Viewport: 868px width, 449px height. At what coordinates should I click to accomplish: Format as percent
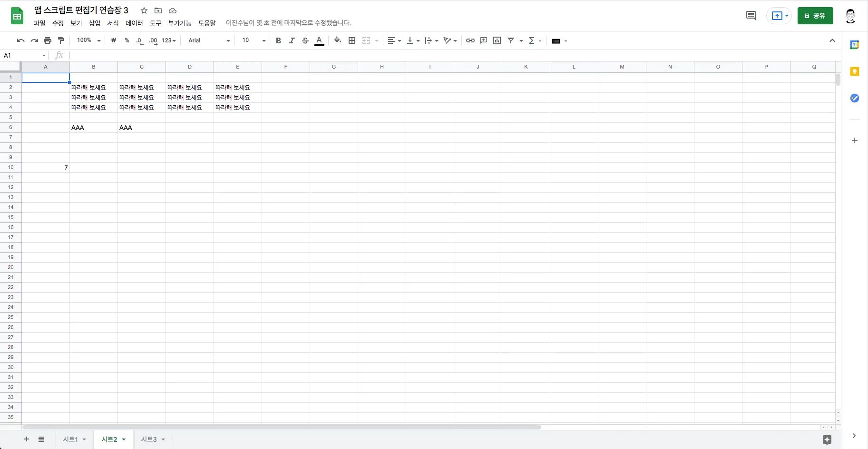pyautogui.click(x=127, y=40)
